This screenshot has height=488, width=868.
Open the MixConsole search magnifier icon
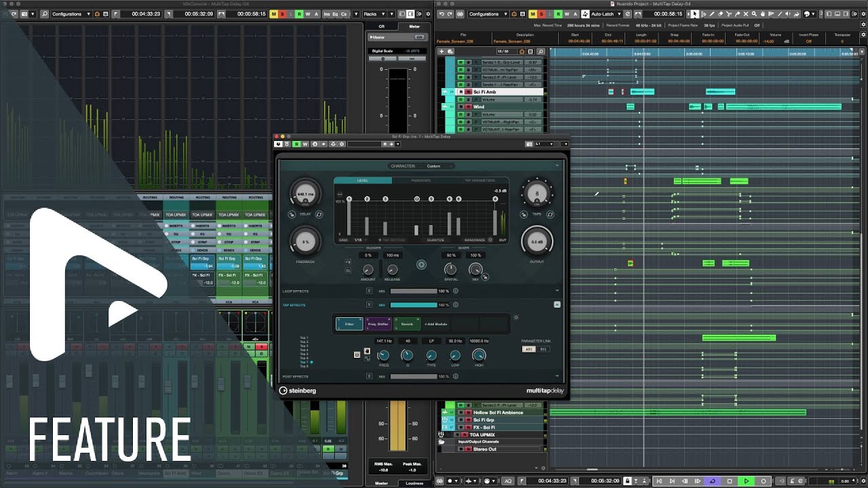click(45, 14)
